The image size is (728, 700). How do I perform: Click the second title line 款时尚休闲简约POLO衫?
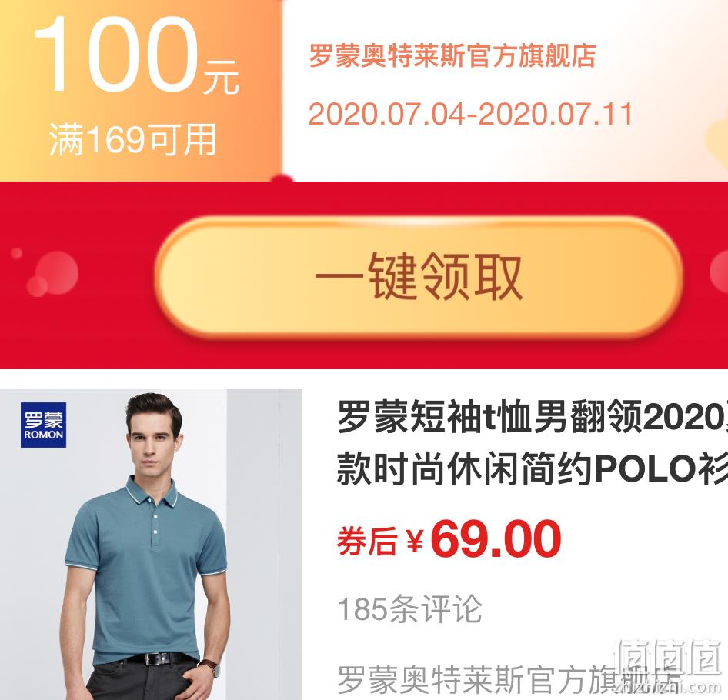coord(533,468)
